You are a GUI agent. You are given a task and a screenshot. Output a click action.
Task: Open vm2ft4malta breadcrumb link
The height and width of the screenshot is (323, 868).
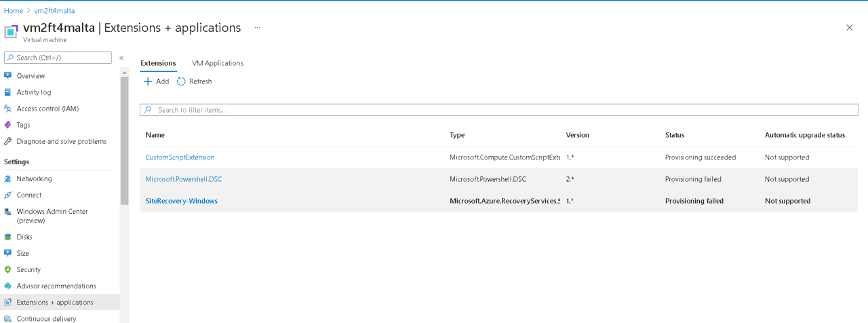pyautogui.click(x=54, y=11)
